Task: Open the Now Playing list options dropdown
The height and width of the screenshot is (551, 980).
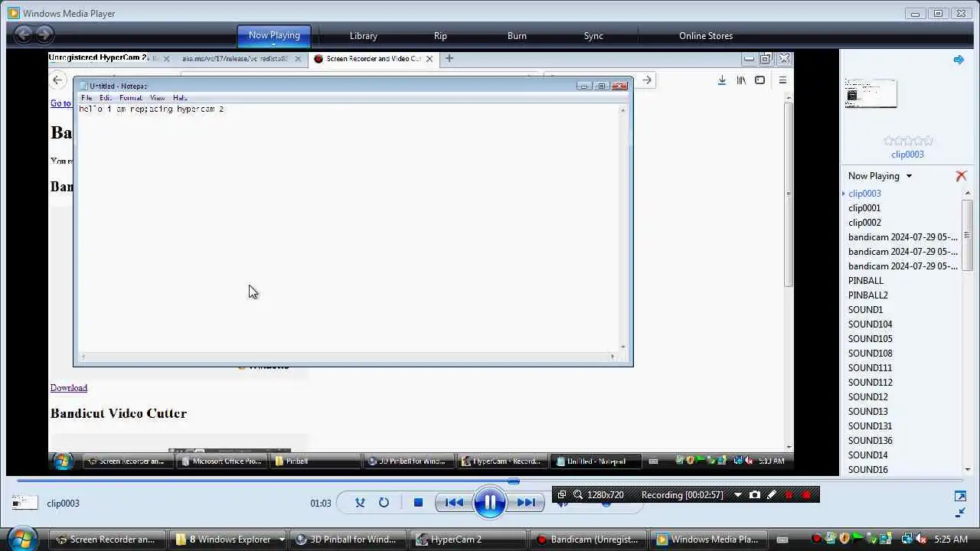Action: click(909, 177)
